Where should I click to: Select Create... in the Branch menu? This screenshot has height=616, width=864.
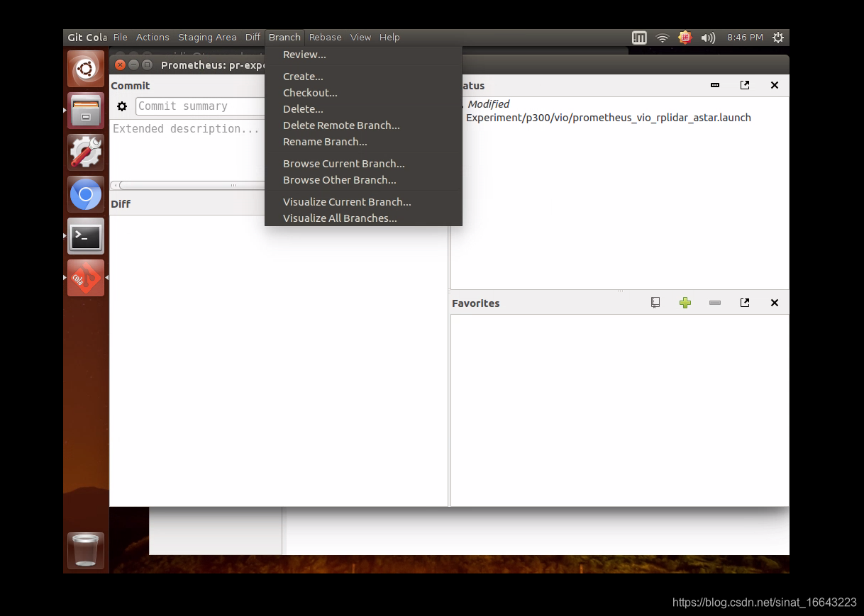tap(363, 77)
